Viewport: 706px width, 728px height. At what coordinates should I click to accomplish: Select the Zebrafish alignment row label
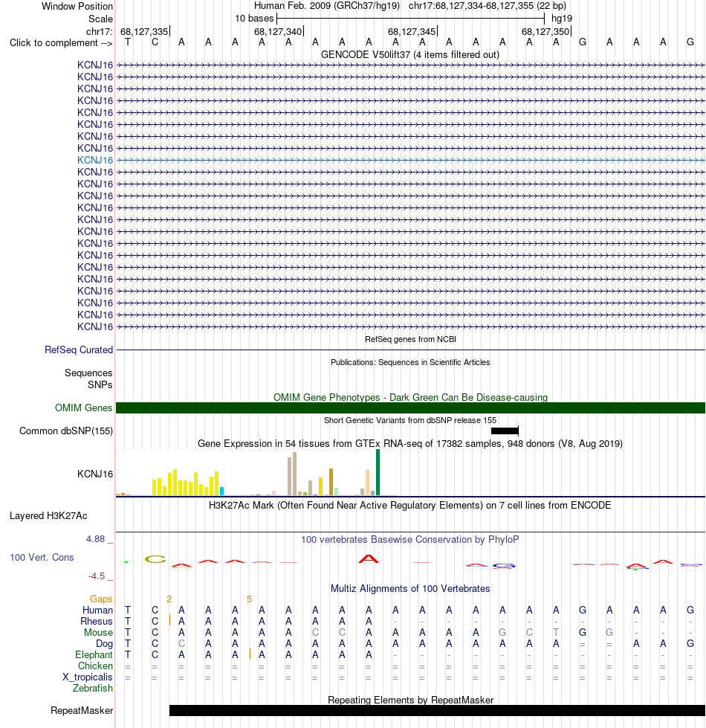click(x=93, y=688)
